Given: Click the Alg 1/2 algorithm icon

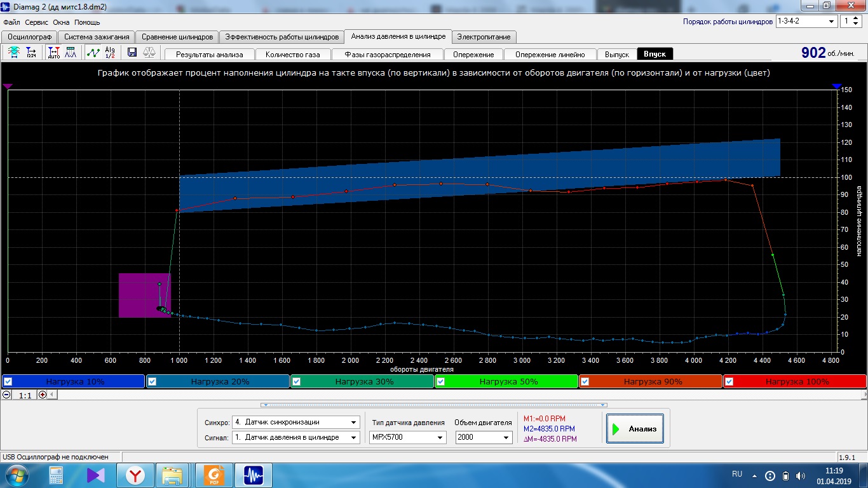Looking at the screenshot, I should tap(111, 53).
